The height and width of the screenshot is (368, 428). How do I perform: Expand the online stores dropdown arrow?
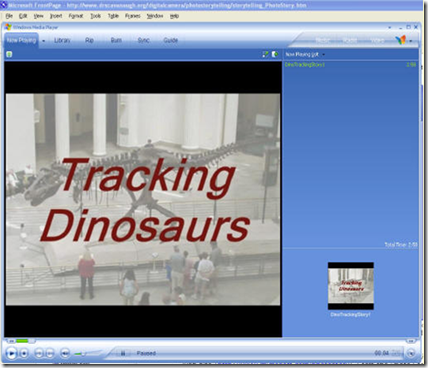pyautogui.click(x=411, y=41)
